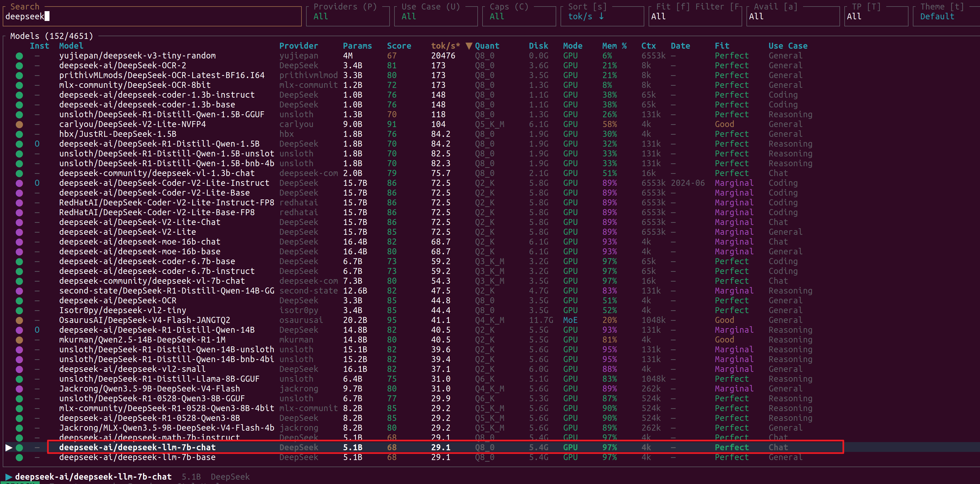The height and width of the screenshot is (484, 980).
Task: Click purple dot for deepseek-vl2-small
Action: point(19,369)
